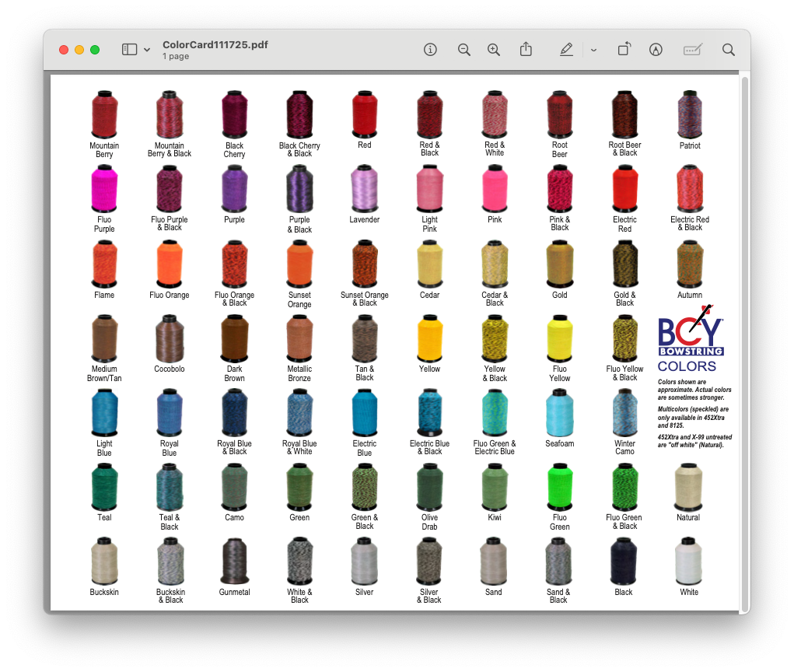Click the 'Root Beer & Black' label
The height and width of the screenshot is (672, 794).
pos(625,149)
